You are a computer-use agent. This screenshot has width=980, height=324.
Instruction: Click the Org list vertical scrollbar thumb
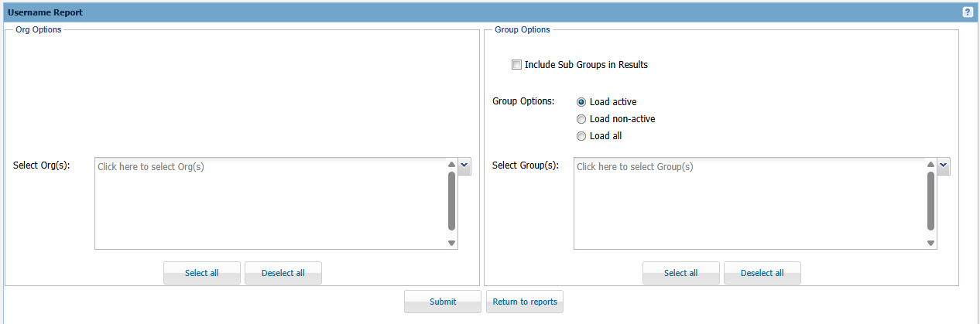[x=451, y=201]
